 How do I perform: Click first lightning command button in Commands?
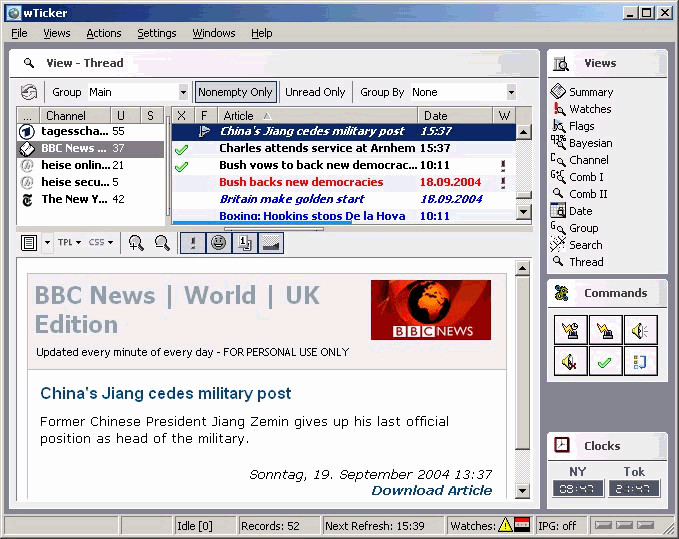pos(571,331)
